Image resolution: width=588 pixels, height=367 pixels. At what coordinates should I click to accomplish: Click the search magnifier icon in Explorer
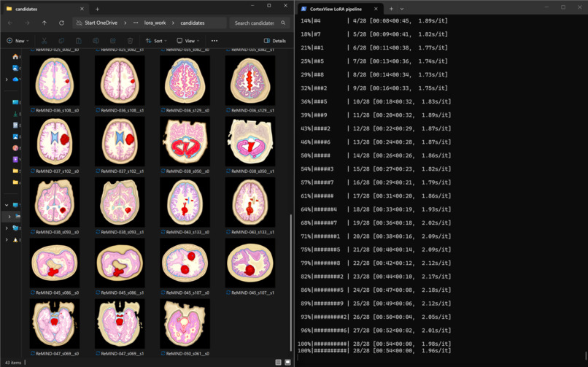[283, 23]
